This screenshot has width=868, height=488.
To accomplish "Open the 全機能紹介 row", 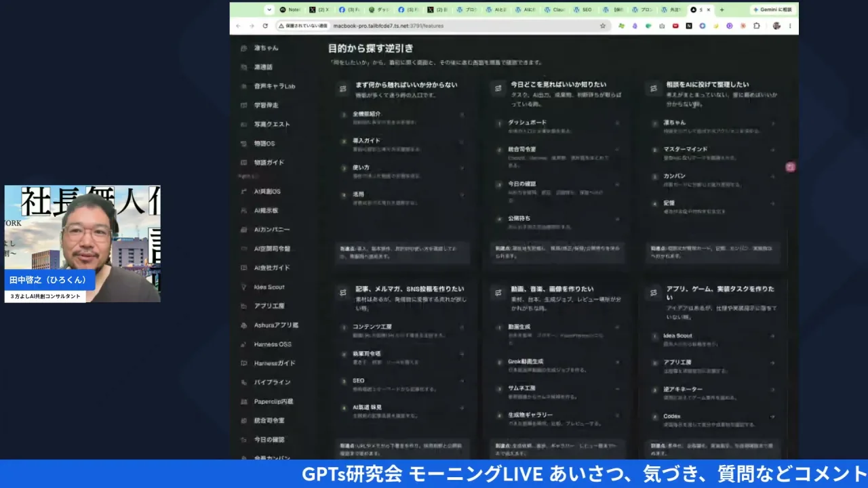I will tap(403, 117).
